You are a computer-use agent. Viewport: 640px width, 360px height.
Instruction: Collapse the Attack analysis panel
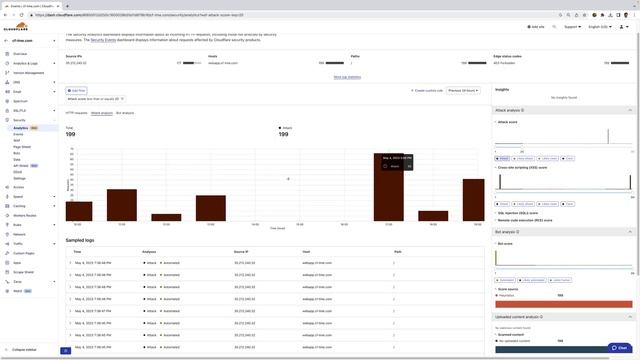tap(630, 110)
